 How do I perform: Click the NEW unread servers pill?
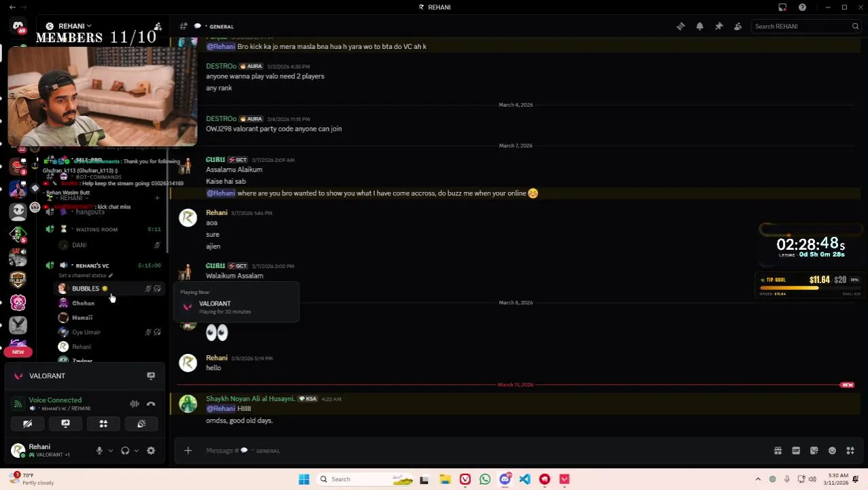(x=18, y=352)
